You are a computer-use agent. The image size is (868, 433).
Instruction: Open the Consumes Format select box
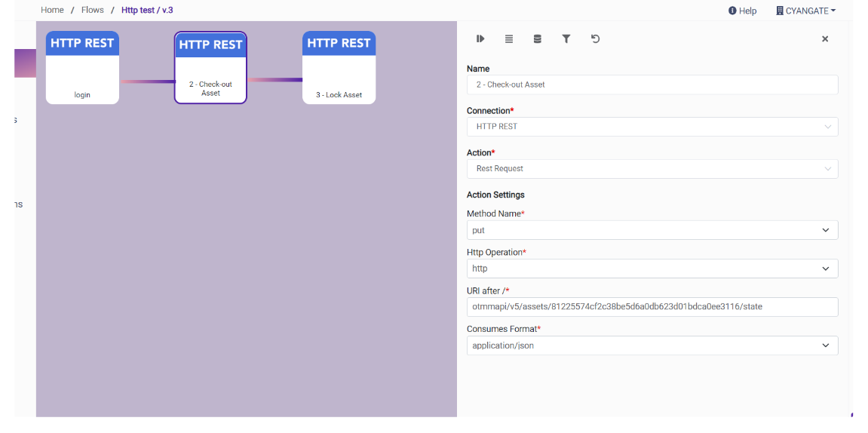tap(652, 345)
